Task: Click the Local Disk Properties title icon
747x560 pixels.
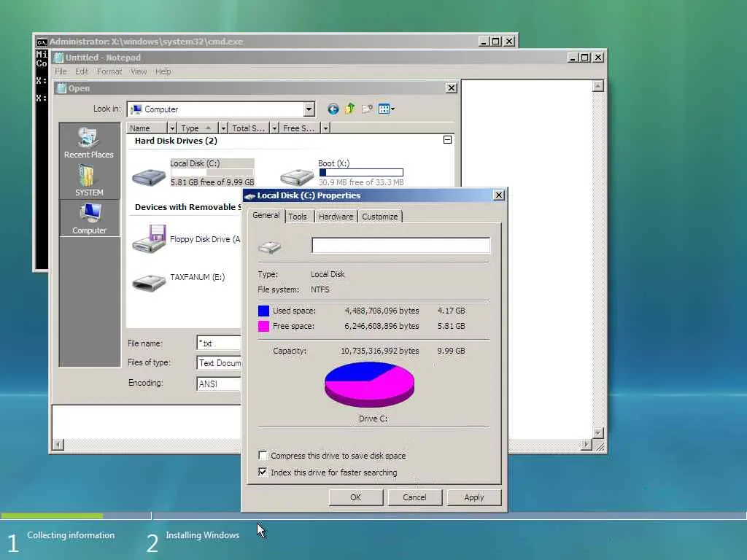Action: (x=249, y=195)
